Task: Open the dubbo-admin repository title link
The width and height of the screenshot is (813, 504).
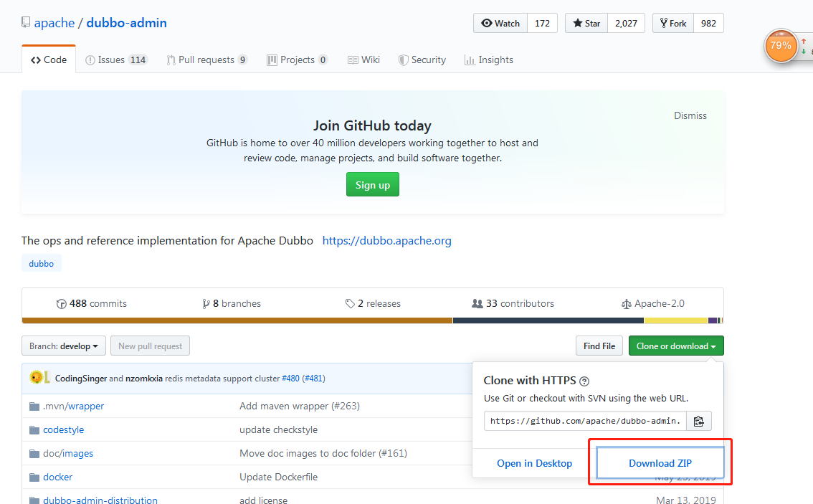Action: (x=126, y=23)
